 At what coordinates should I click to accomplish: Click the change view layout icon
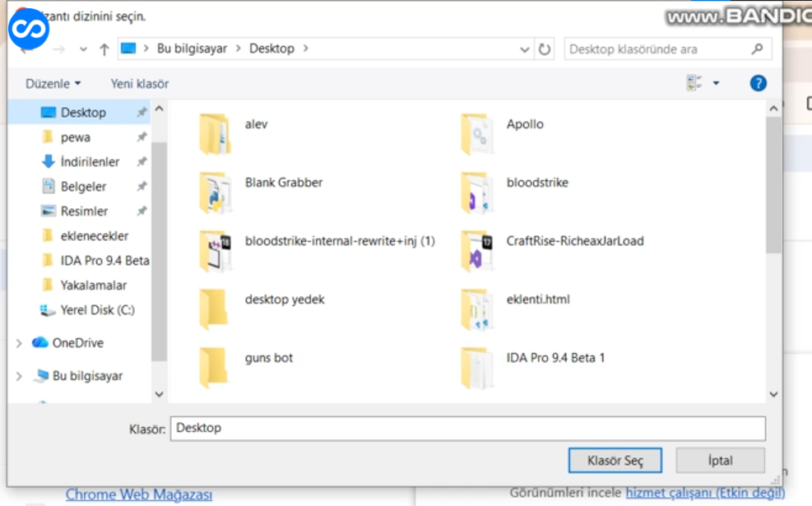coord(694,83)
